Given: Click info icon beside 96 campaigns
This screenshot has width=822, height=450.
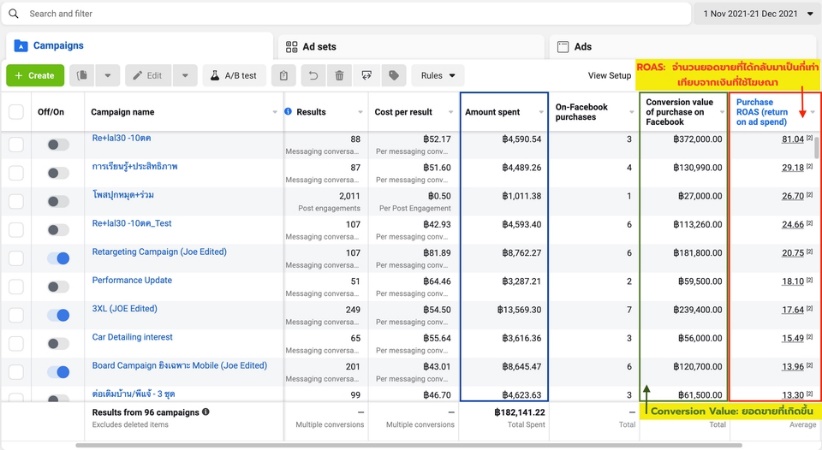Looking at the screenshot, I should [x=206, y=411].
